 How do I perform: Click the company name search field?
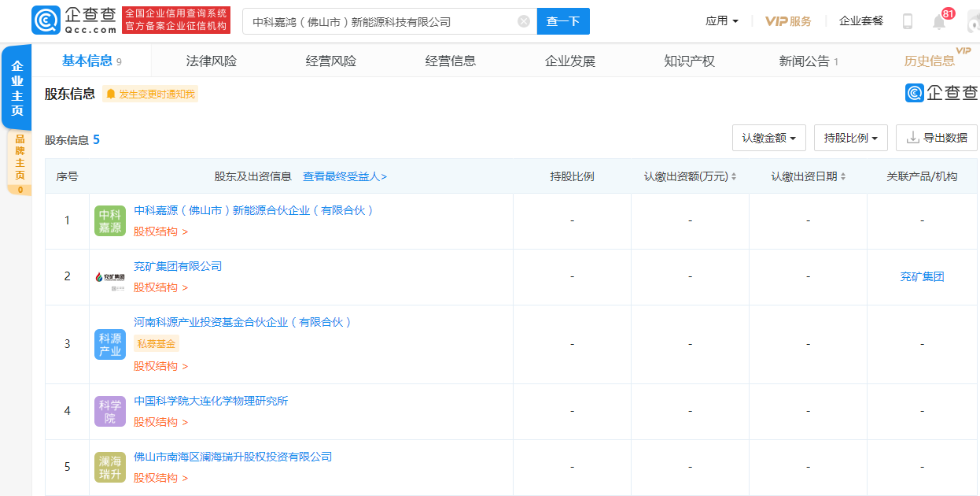pos(381,22)
